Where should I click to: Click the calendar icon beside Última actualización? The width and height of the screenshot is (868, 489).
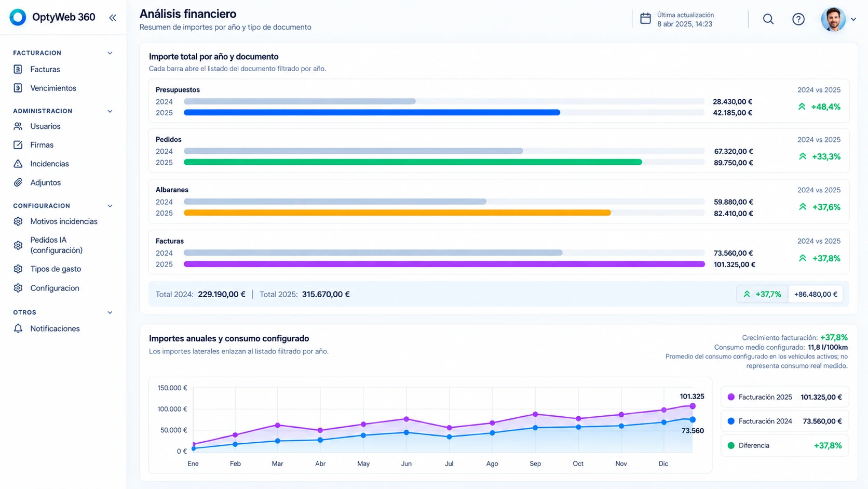click(645, 19)
